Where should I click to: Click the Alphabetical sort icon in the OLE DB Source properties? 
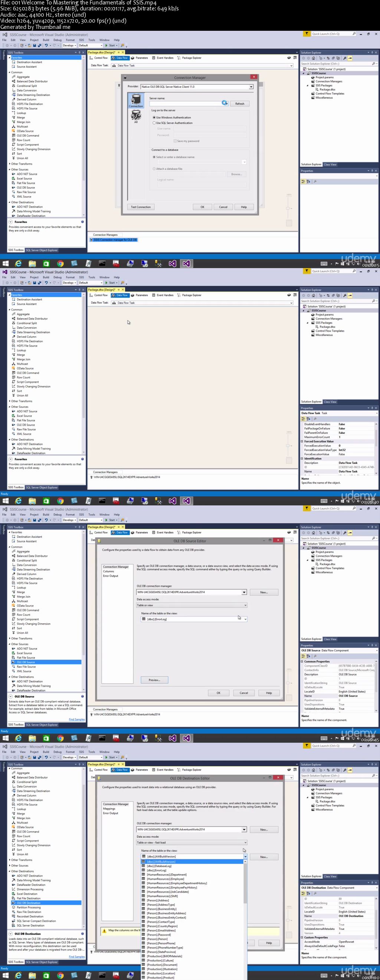point(308,656)
